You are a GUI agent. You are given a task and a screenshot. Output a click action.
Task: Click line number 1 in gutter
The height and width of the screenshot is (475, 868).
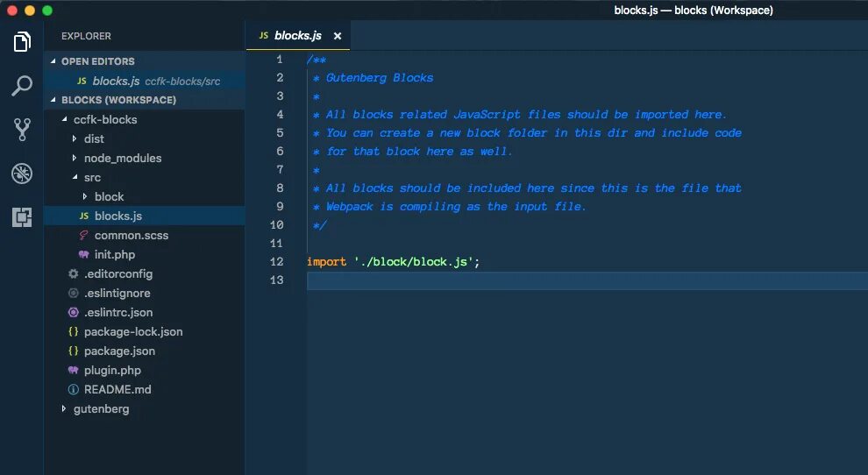pos(280,60)
